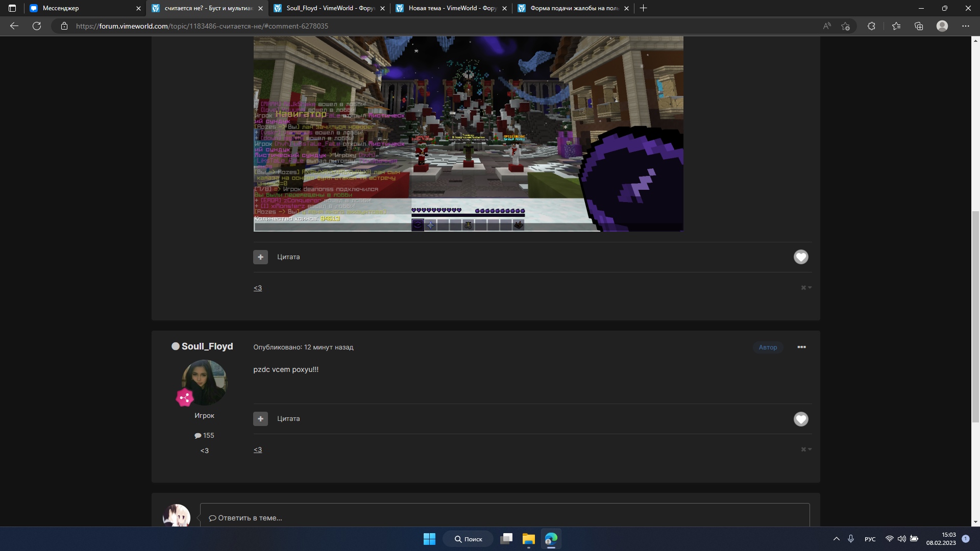Open browser Collections icon
The height and width of the screenshot is (551, 980).
919,26
